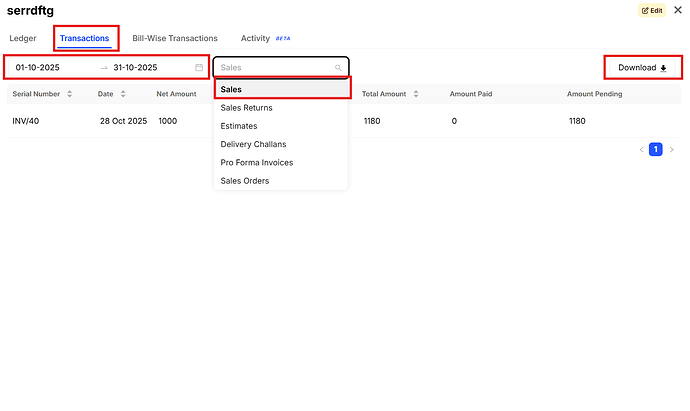
Task: Click the Net Amount column header
Action: 176,94
